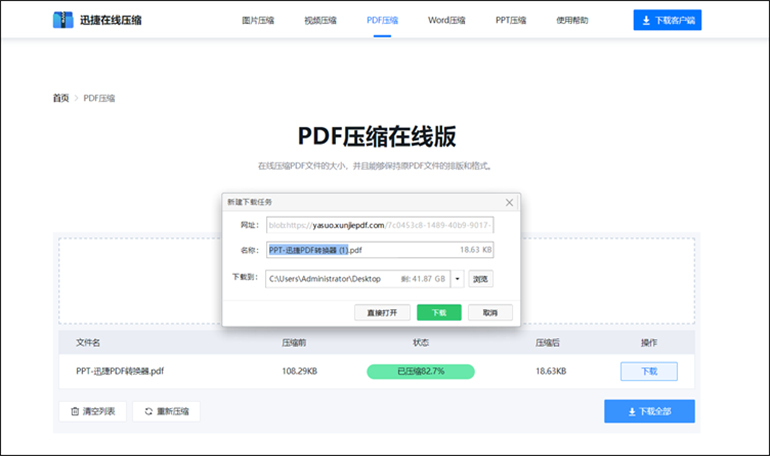Click the 下载到 path field
Image resolution: width=770 pixels, height=456 pixels.
click(x=358, y=279)
